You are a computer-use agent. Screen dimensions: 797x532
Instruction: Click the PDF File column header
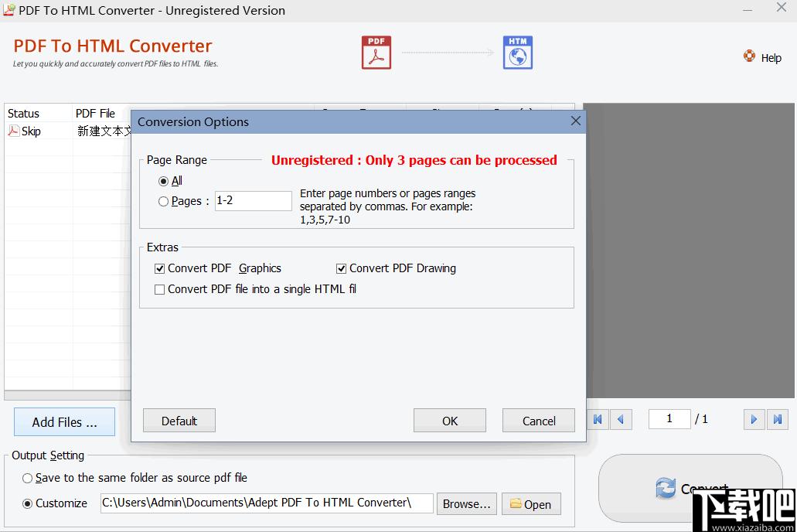click(x=96, y=114)
